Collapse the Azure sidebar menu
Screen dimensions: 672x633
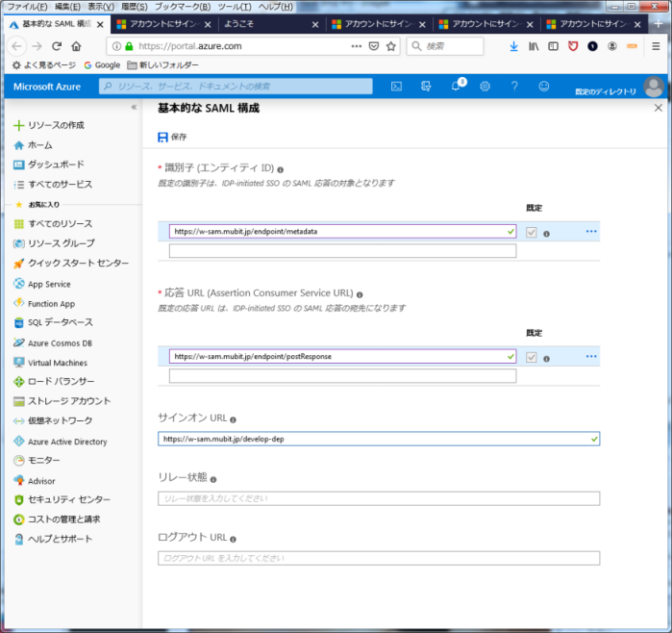(135, 107)
